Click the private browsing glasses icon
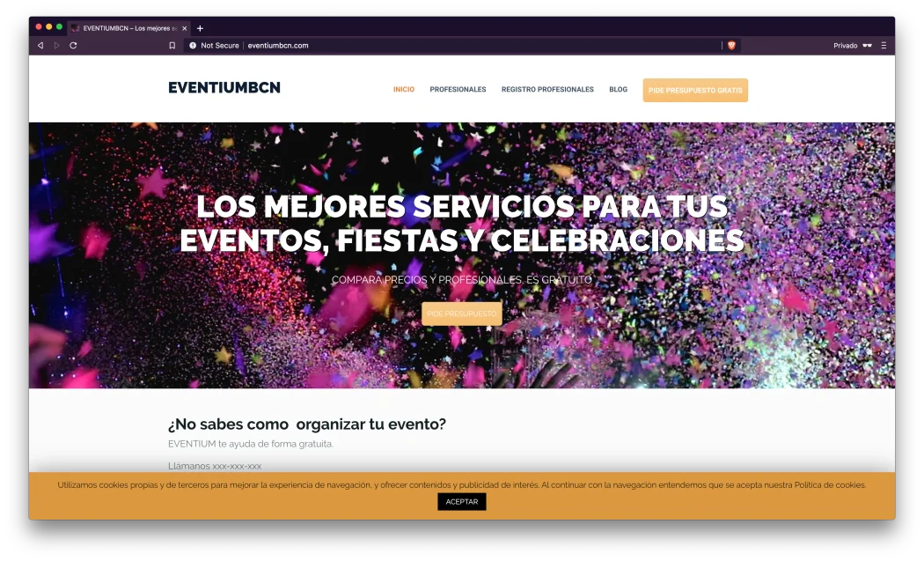Image resolution: width=924 pixels, height=561 pixels. 865,45
